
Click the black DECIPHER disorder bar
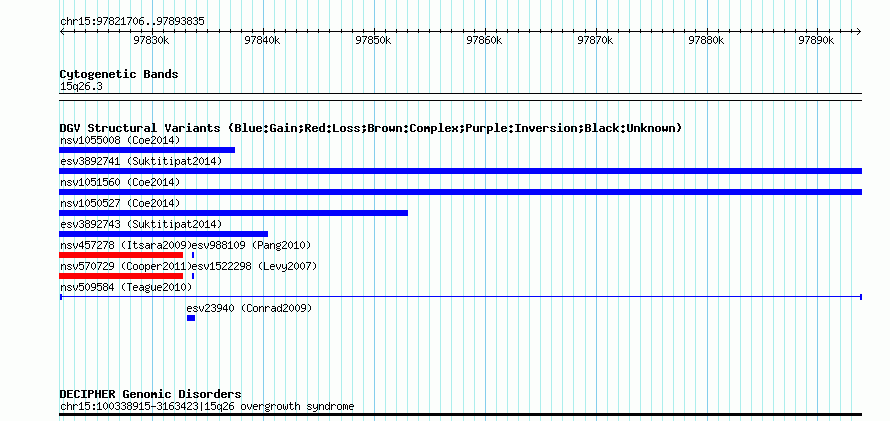(460, 415)
